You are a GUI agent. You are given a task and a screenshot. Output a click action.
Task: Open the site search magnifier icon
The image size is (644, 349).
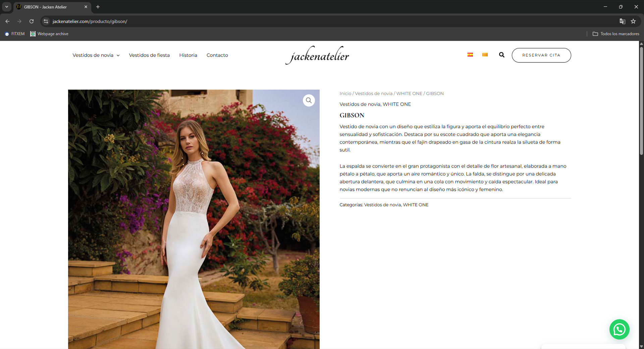click(501, 55)
